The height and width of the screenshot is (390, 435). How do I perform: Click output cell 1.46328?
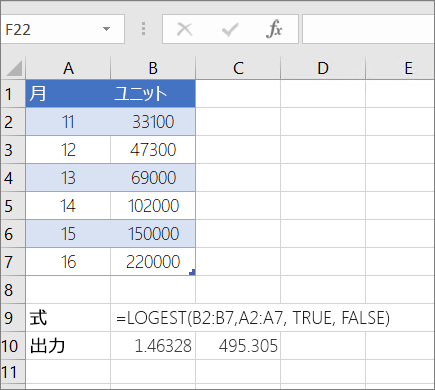(x=153, y=346)
